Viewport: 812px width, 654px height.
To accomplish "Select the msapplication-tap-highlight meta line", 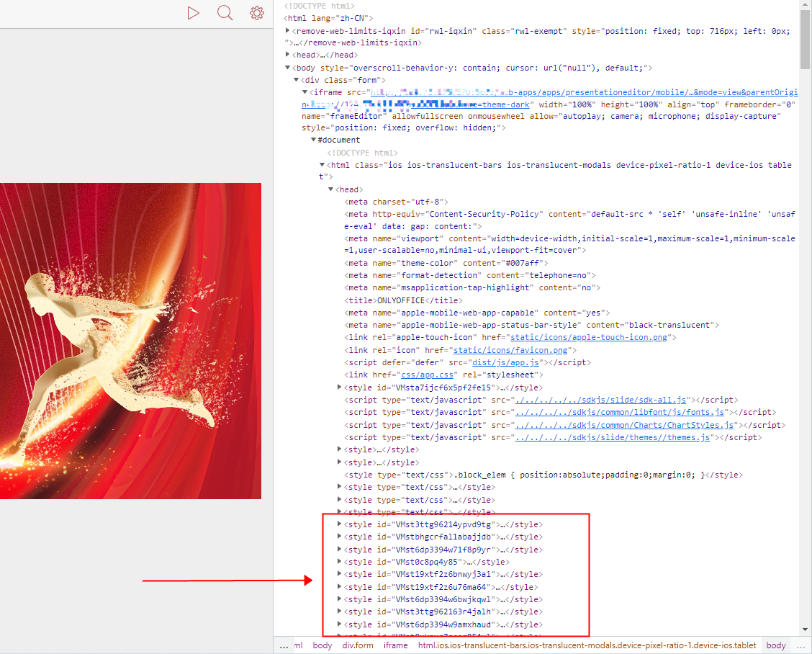I will (472, 287).
